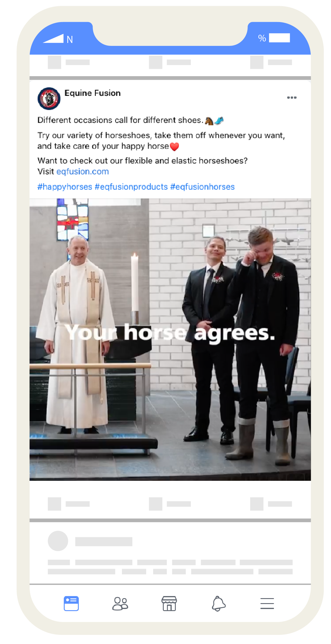This screenshot has height=644, width=331.
Task: Click the left placeholder action below video
Action: click(x=68, y=504)
